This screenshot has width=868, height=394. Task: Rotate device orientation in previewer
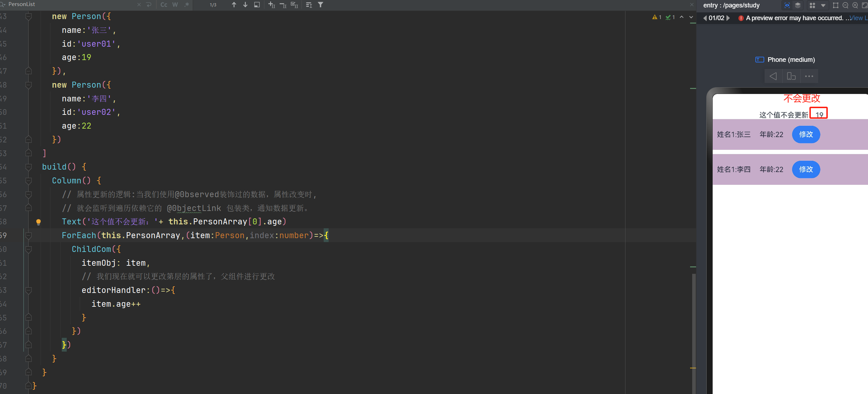(x=791, y=76)
